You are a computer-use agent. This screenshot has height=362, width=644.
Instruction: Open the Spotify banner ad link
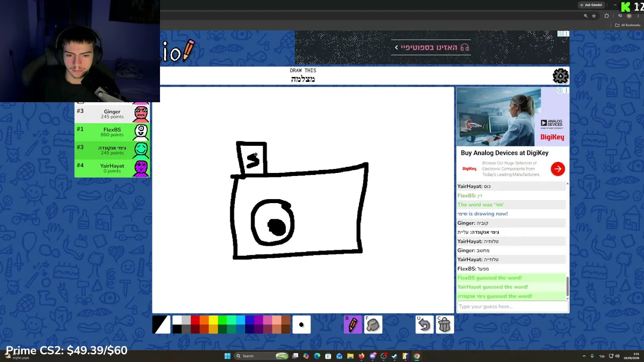(x=432, y=47)
